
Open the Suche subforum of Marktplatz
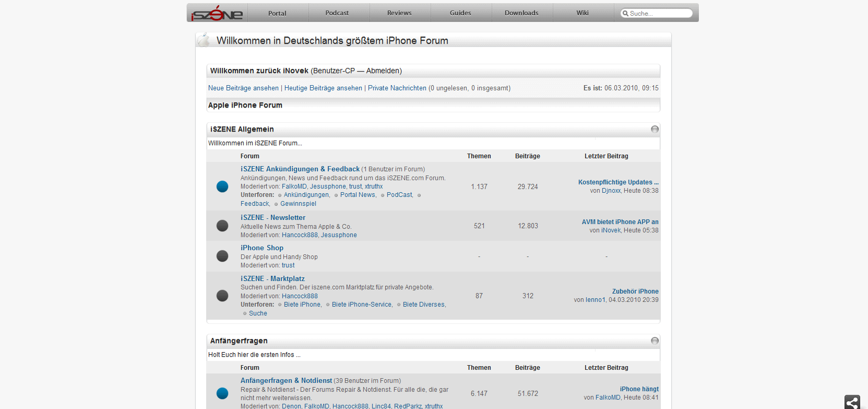tap(258, 313)
